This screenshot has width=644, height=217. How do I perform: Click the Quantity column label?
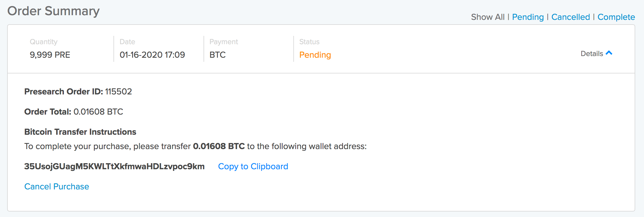(x=44, y=42)
